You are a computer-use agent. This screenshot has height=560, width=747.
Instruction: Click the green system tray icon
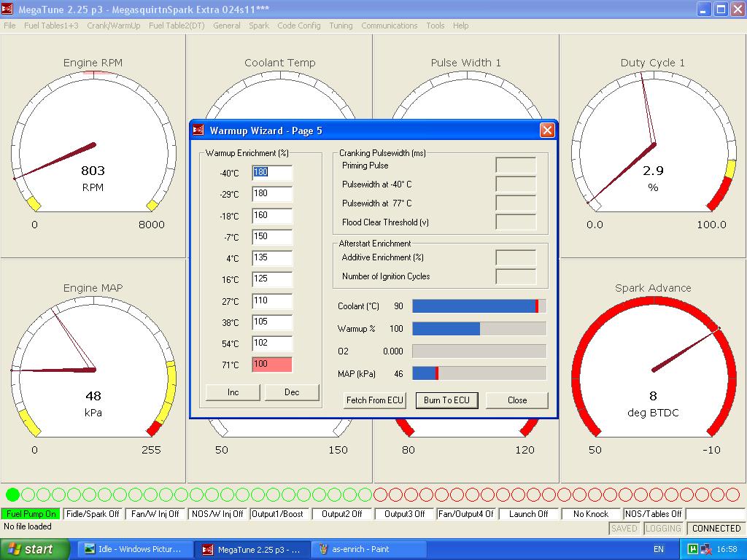tap(693, 549)
